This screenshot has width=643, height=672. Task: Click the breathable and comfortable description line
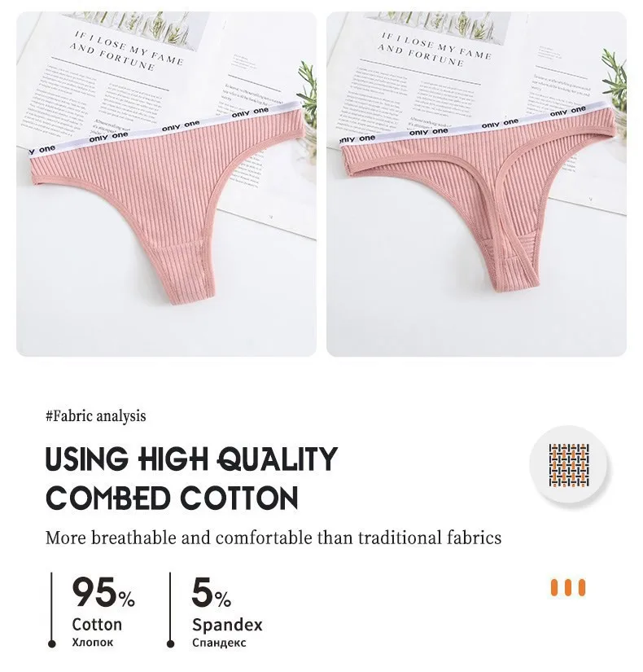[x=273, y=538]
